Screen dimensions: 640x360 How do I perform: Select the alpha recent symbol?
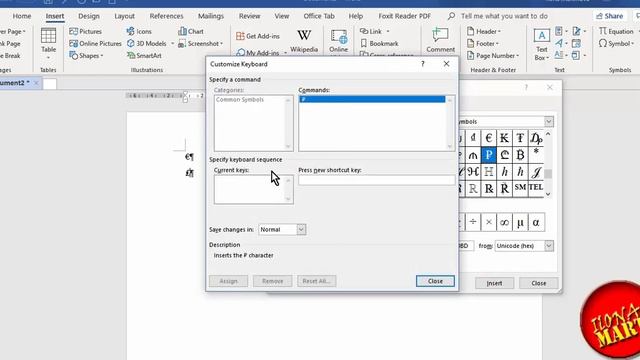coord(536,222)
